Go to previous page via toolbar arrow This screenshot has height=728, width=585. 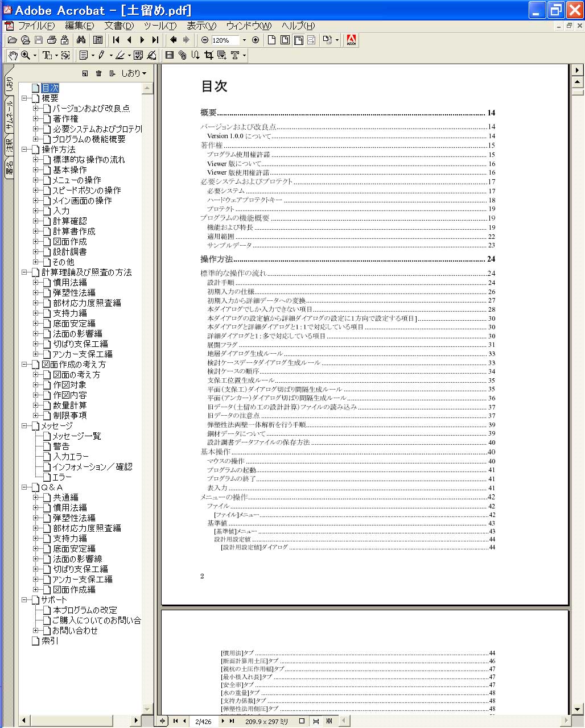tap(129, 40)
